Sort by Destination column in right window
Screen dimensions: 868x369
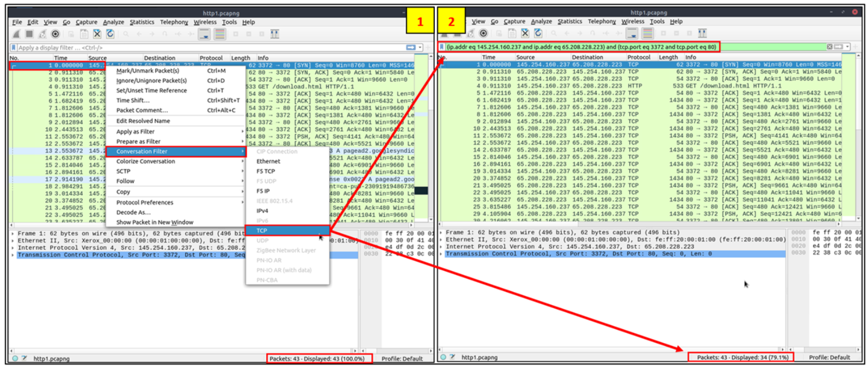point(587,57)
